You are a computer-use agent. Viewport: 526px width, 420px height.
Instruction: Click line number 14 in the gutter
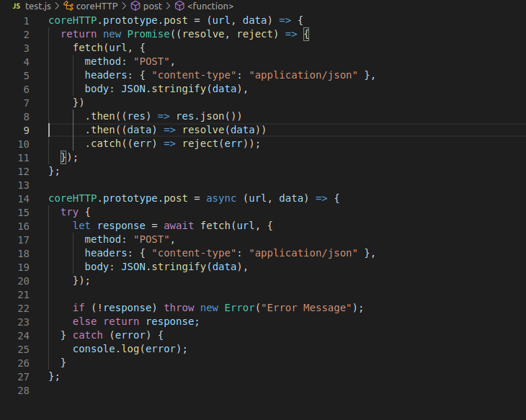24,199
